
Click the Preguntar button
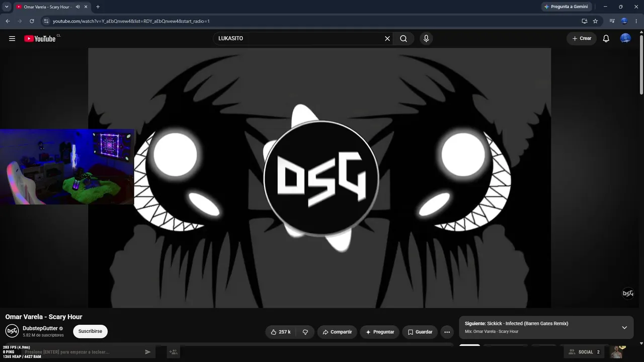click(380, 332)
